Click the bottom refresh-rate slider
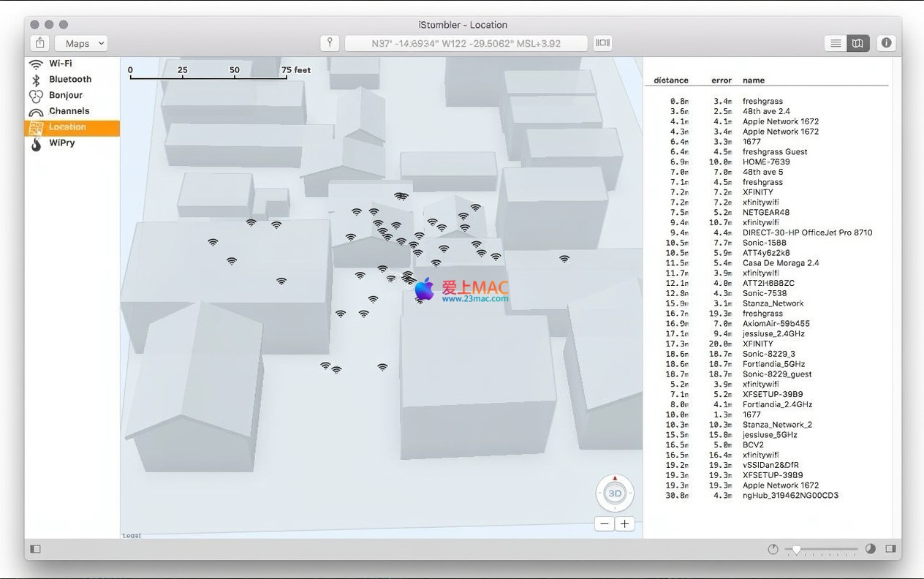This screenshot has height=579, width=924. click(x=820, y=549)
